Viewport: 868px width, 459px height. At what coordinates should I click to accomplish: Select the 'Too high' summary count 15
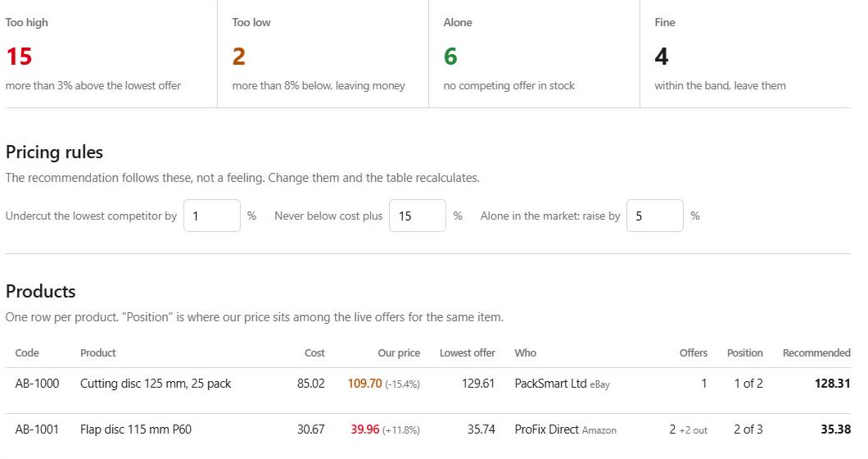tap(19, 57)
